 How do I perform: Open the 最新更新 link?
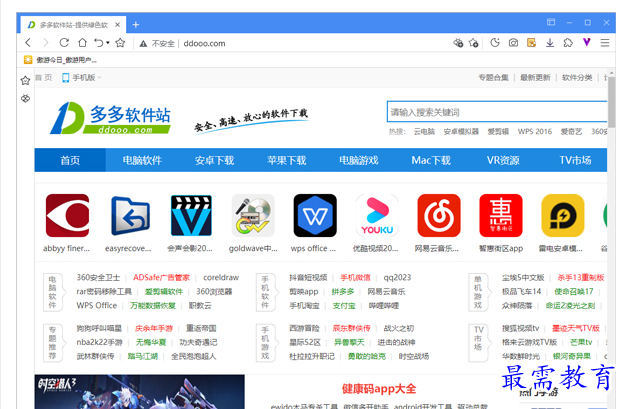click(535, 78)
